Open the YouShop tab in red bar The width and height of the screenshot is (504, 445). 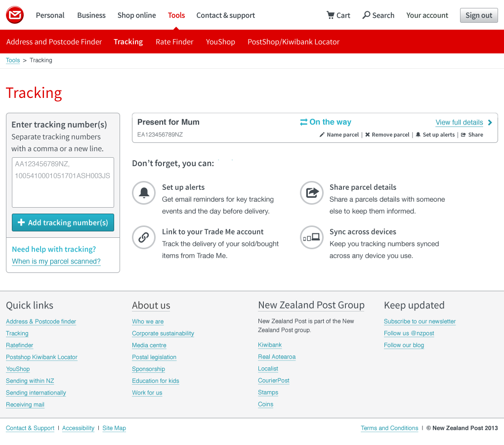220,42
